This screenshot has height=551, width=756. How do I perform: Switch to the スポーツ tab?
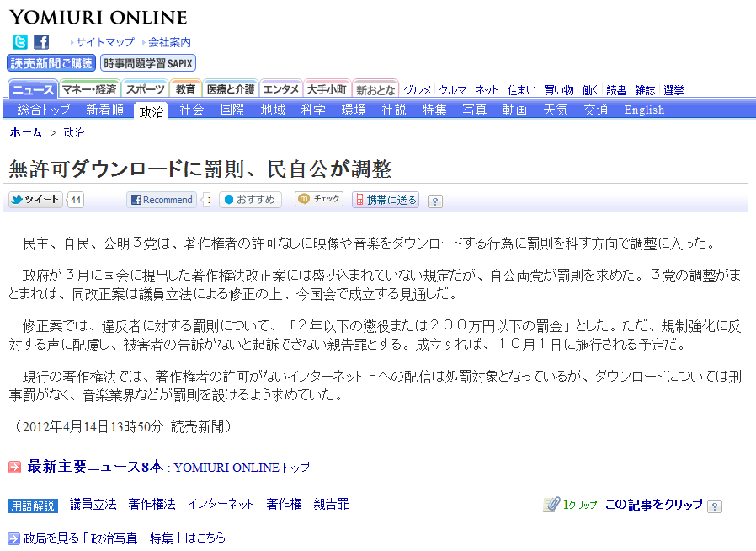pos(145,89)
